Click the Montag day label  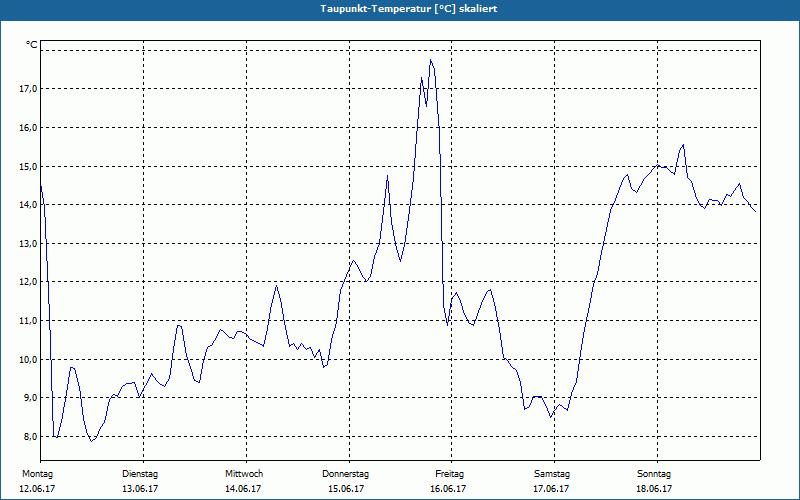click(37, 474)
